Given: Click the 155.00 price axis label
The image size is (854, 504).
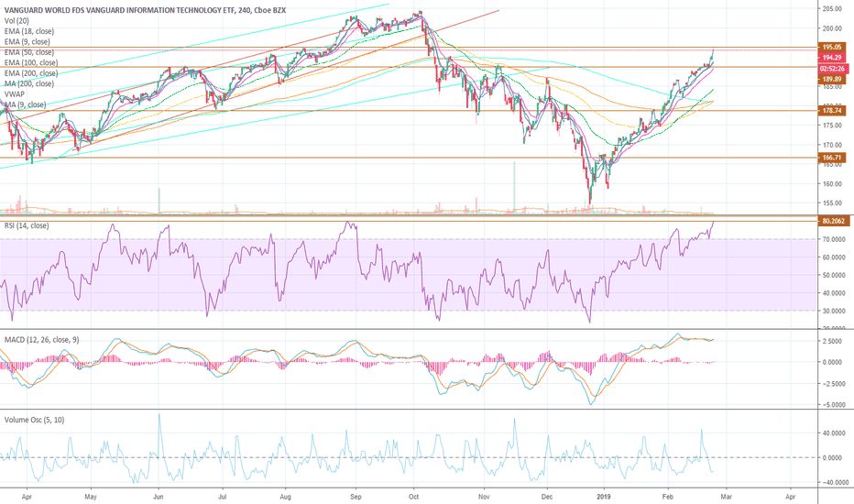Looking at the screenshot, I should tap(832, 203).
